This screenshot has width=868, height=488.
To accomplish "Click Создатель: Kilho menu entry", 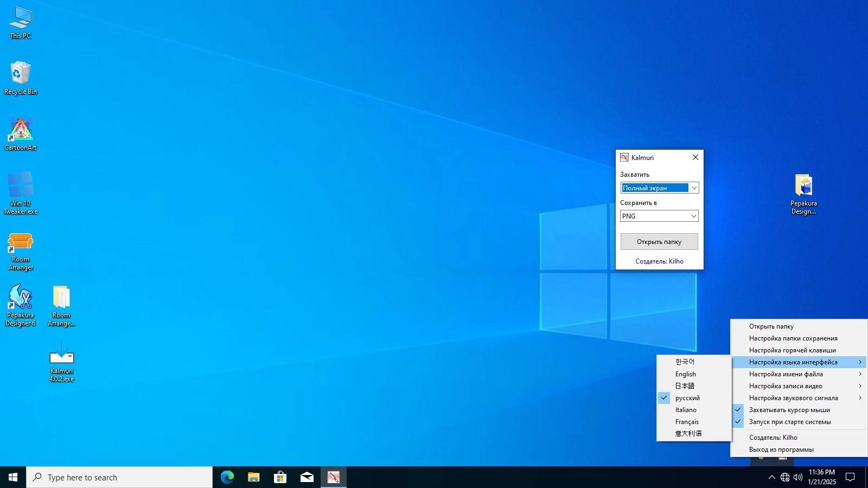I will (x=799, y=438).
